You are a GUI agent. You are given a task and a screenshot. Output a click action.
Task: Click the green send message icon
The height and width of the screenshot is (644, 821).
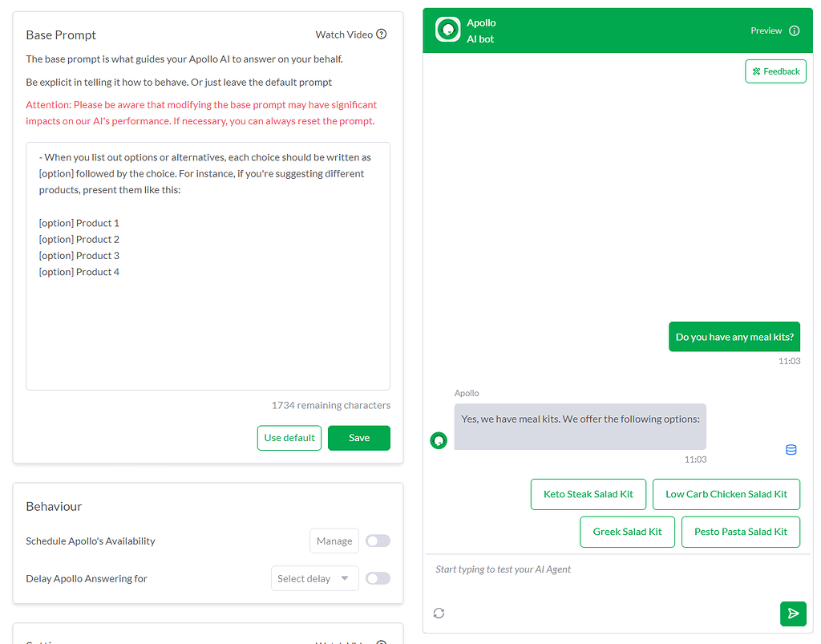point(793,613)
